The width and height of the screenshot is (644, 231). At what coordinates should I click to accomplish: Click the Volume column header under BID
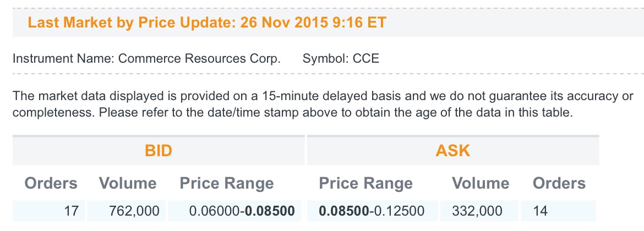click(x=127, y=183)
